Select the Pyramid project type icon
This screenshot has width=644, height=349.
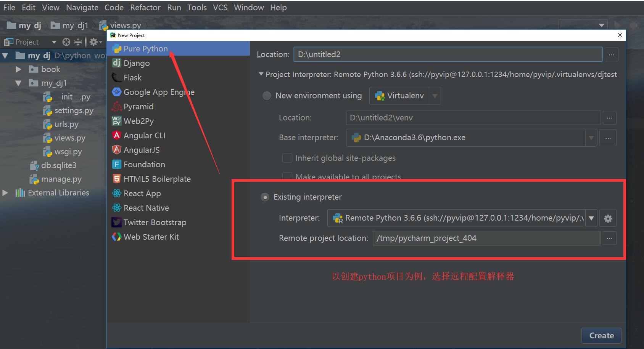(x=116, y=107)
